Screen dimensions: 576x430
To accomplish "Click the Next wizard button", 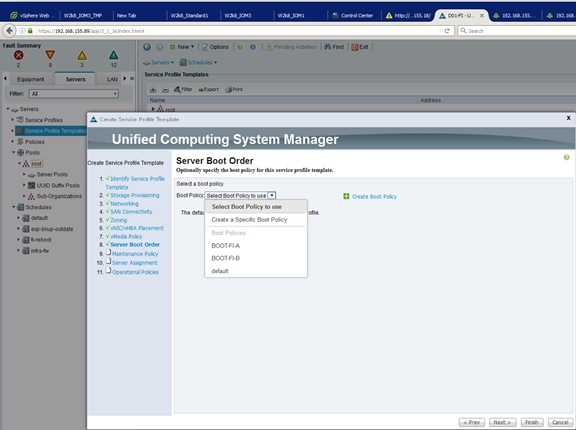I will coord(503,422).
